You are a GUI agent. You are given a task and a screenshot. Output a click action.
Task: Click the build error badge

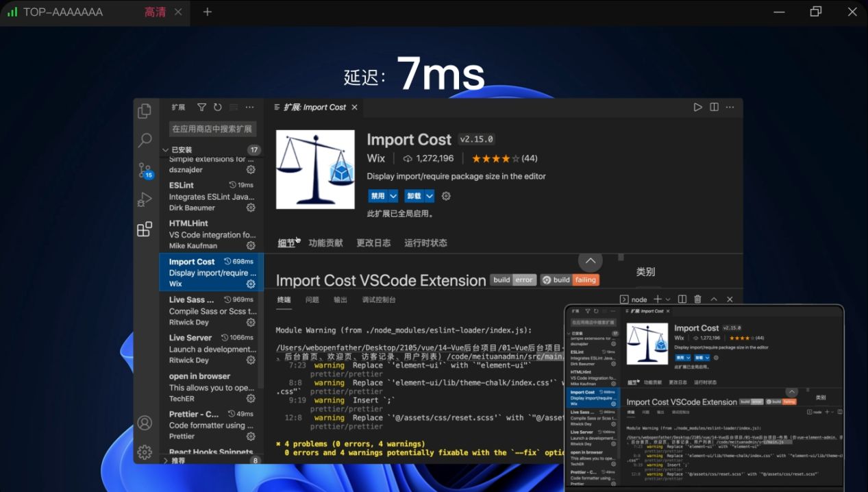tap(513, 280)
